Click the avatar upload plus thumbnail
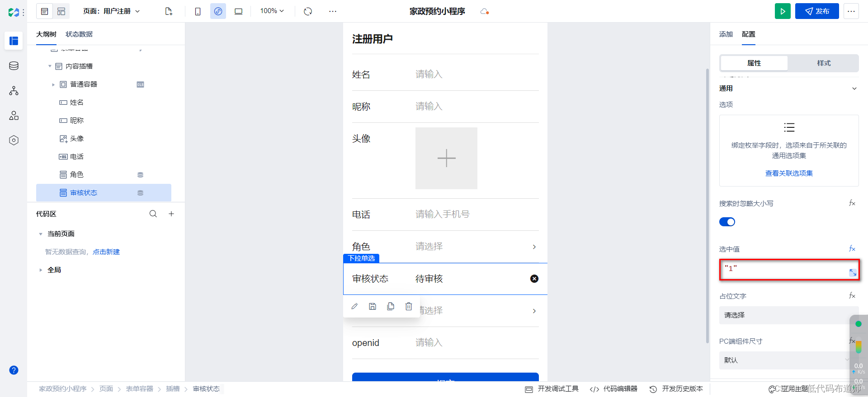The width and height of the screenshot is (868, 397). (x=446, y=158)
